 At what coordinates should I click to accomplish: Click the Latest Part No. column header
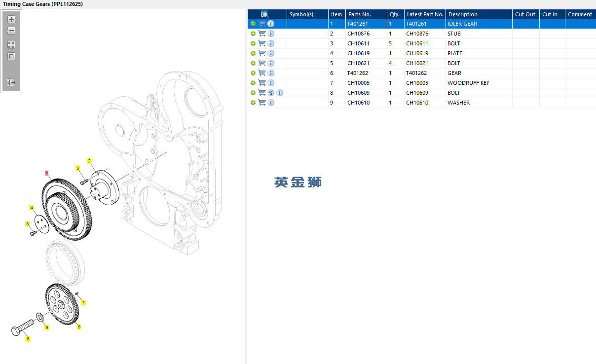click(425, 14)
